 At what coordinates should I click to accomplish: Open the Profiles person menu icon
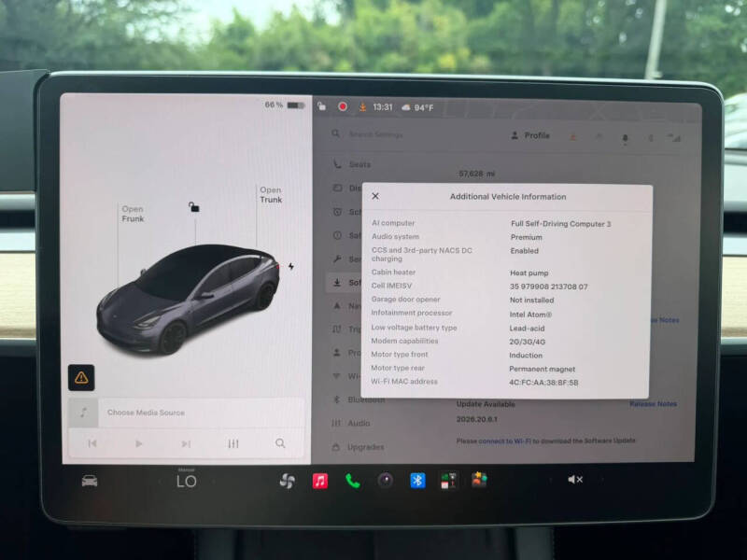tap(337, 353)
